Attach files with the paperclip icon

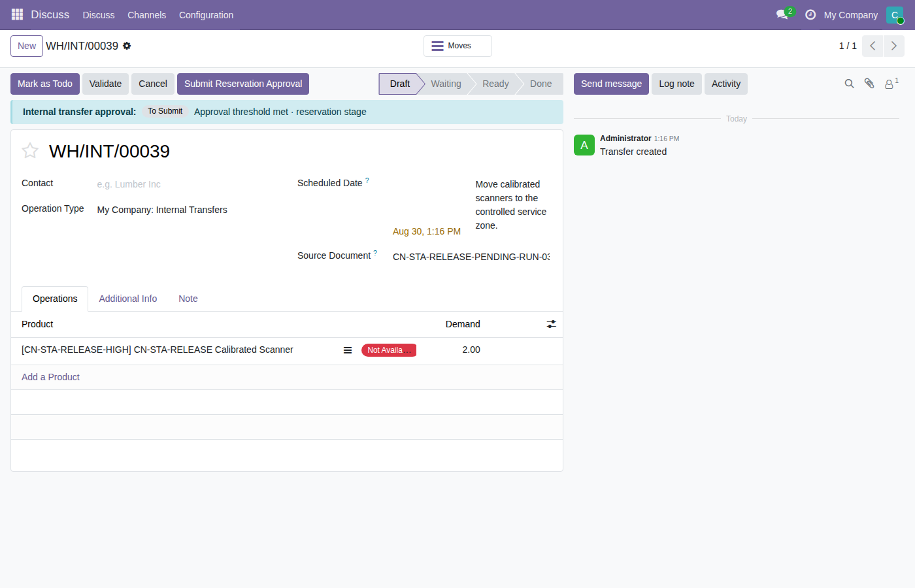[x=869, y=84]
